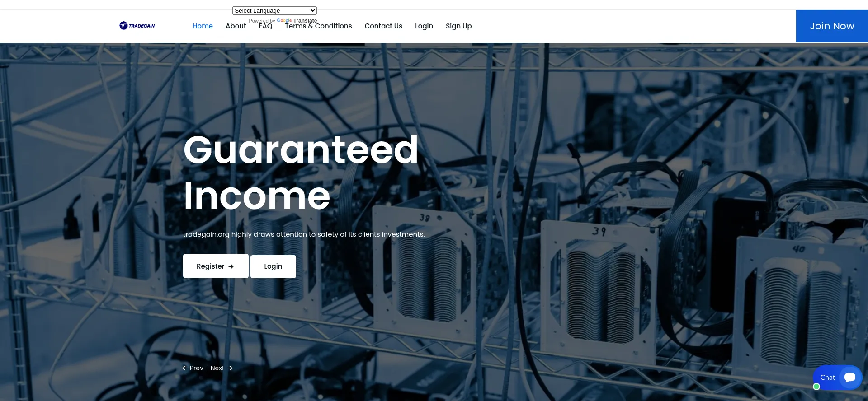Viewport: 868px width, 401px height.
Task: Open the FAQ menu item
Action: pyautogui.click(x=265, y=26)
